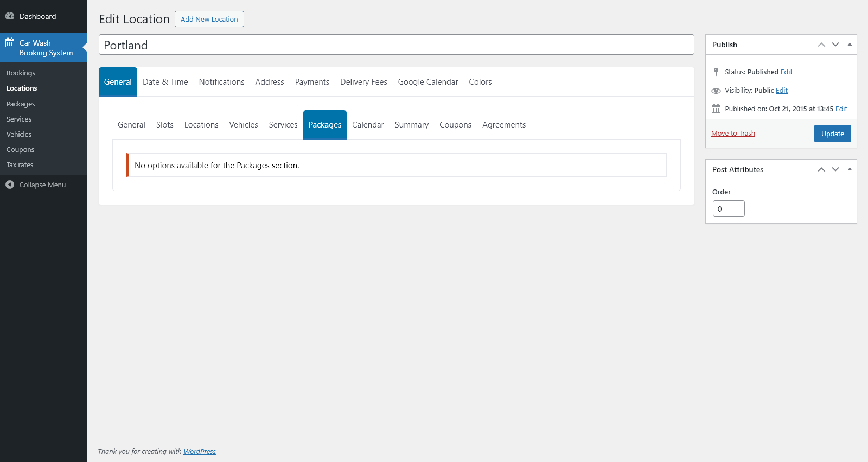Go to Vehicles in the sidebar
Viewport: 868px width, 462px height.
19,135
